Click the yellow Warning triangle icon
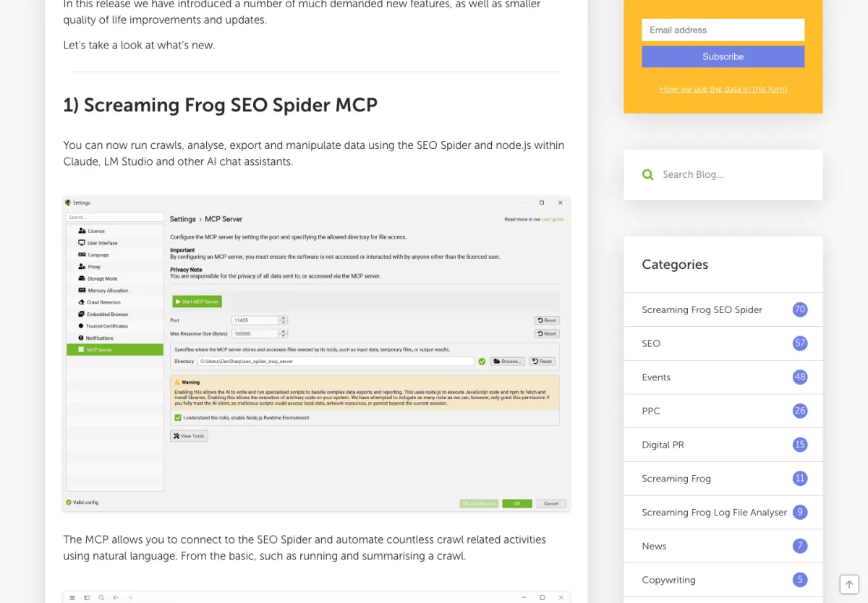This screenshot has height=603, width=868. coord(177,382)
